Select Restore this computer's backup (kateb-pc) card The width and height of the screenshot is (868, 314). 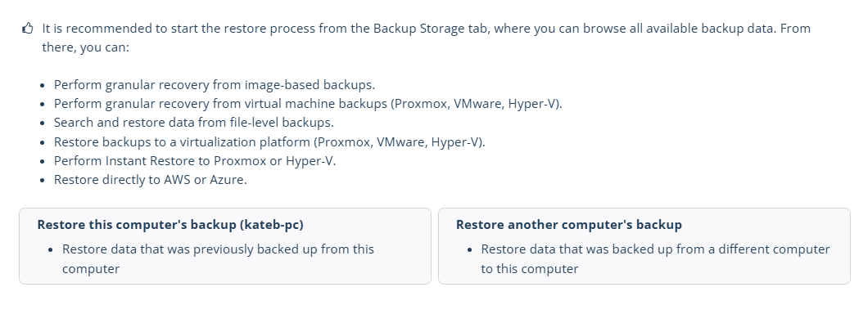[224, 246]
